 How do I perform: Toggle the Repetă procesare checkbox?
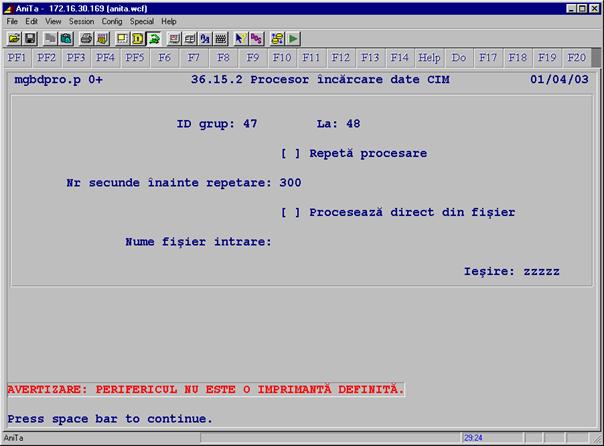pyautogui.click(x=290, y=154)
